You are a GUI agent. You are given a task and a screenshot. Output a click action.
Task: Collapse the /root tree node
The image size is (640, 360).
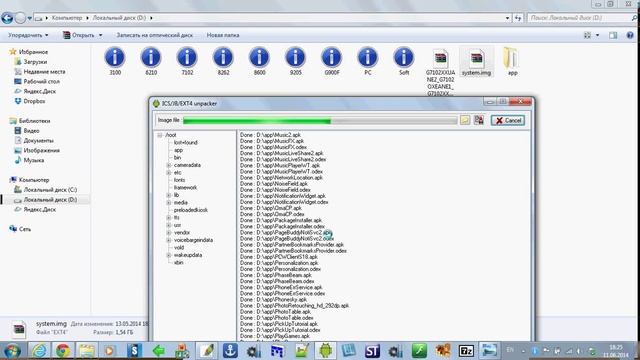(160, 135)
